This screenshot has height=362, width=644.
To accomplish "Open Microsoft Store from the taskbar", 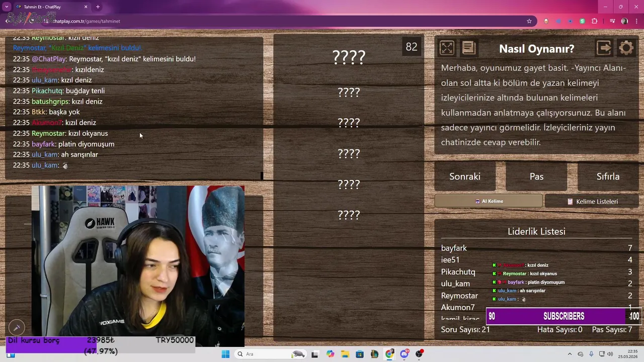I will [x=360, y=354].
